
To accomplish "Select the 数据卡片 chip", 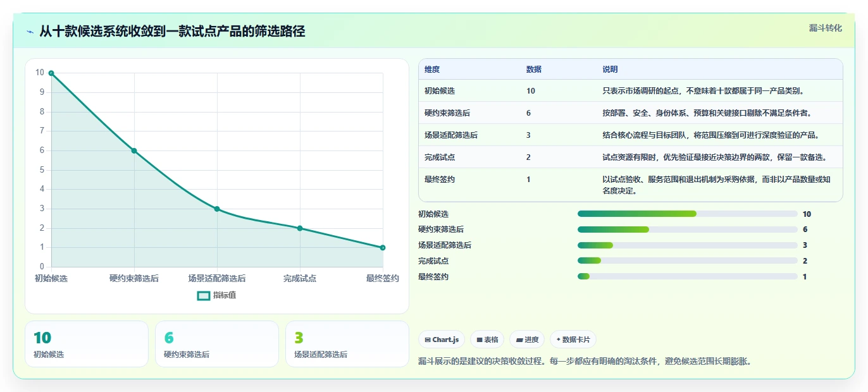I will 573,340.
